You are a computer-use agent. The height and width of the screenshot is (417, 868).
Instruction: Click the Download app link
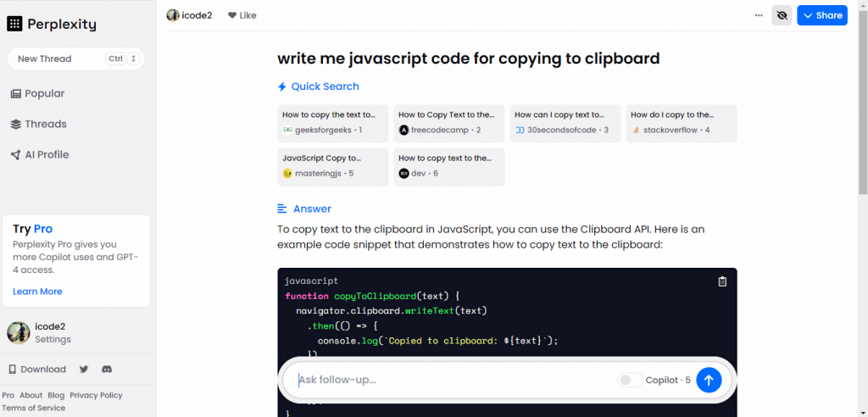37,370
